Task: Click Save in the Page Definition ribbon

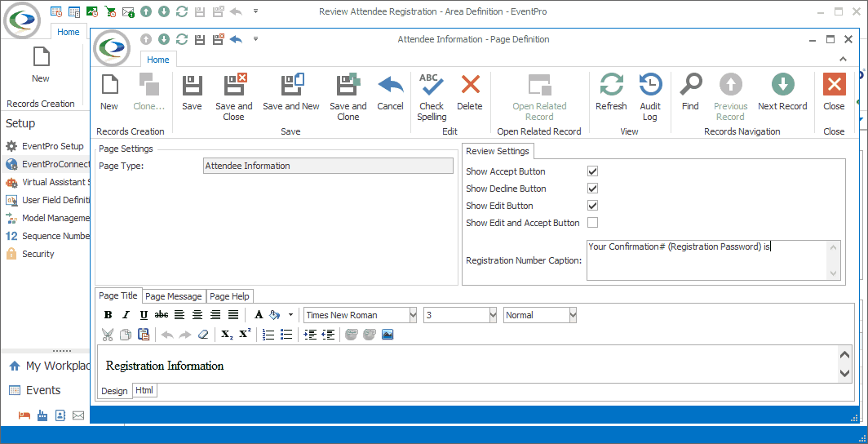Action: coord(192,92)
